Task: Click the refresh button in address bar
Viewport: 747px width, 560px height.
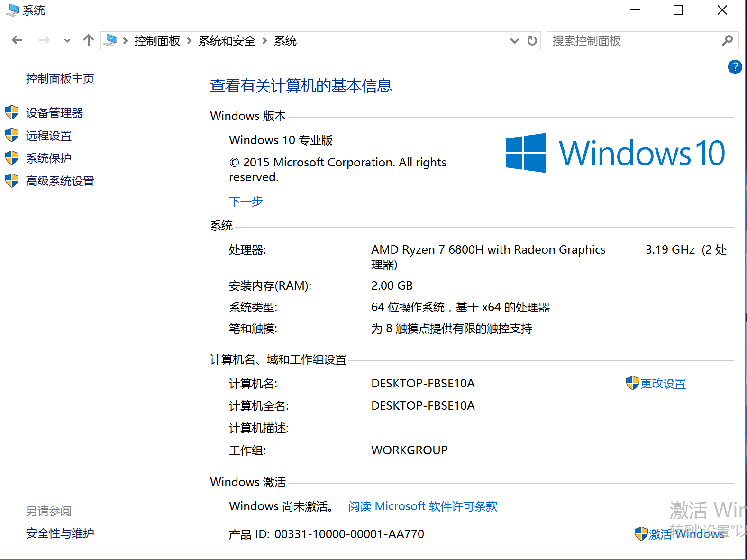Action: [x=532, y=41]
